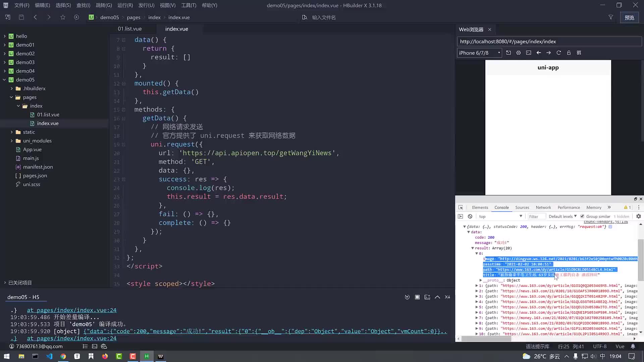Switch to the DevTools Elements tab
This screenshot has height=362, width=644.
coord(480,207)
